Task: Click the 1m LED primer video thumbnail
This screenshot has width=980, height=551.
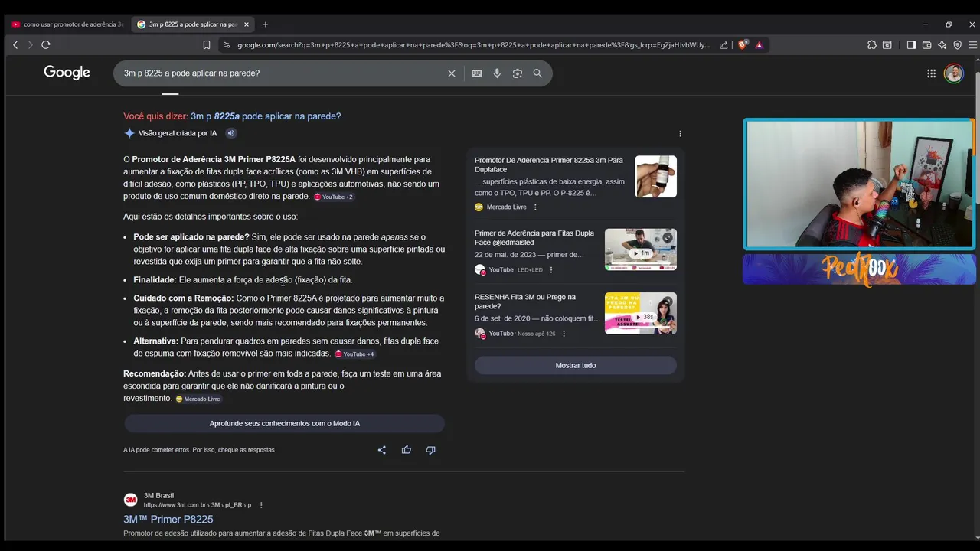Action: (x=641, y=249)
